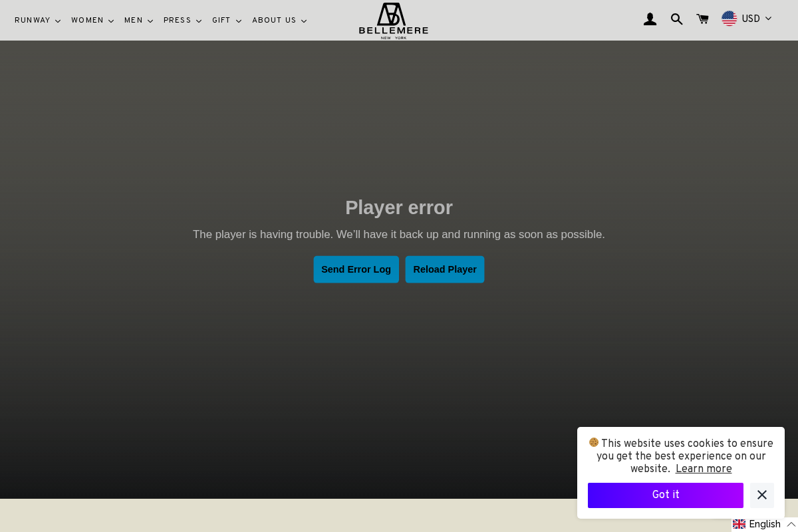Click the Reload Player button
This screenshot has height=532, width=798.
(x=445, y=269)
